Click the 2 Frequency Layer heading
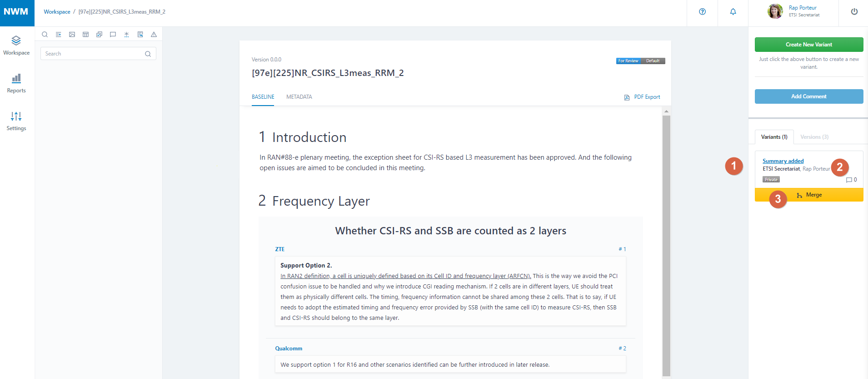This screenshot has width=868, height=379. point(314,201)
